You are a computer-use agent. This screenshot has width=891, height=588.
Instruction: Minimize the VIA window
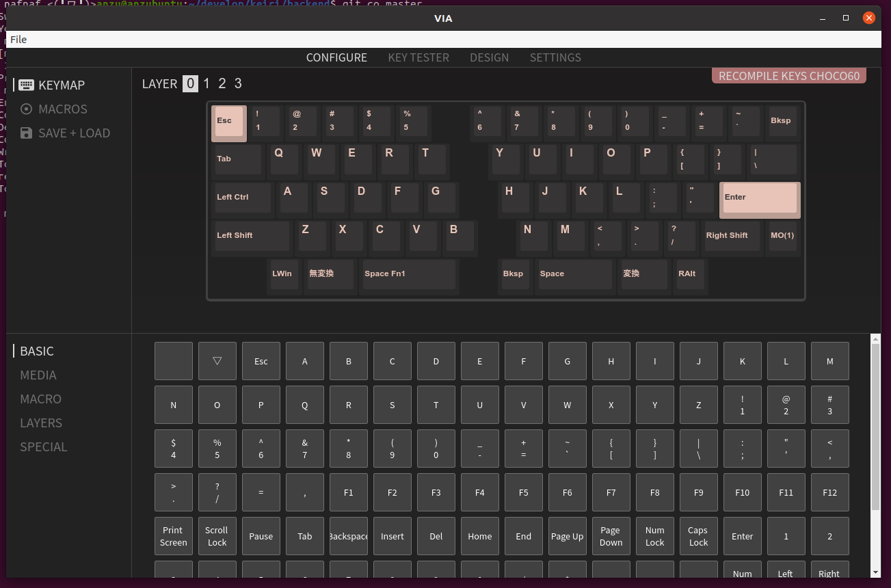(822, 18)
